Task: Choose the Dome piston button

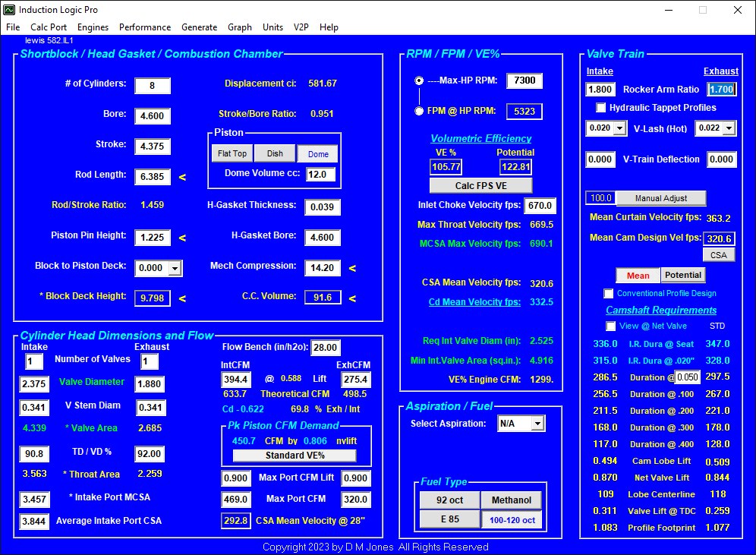Action: tap(318, 154)
